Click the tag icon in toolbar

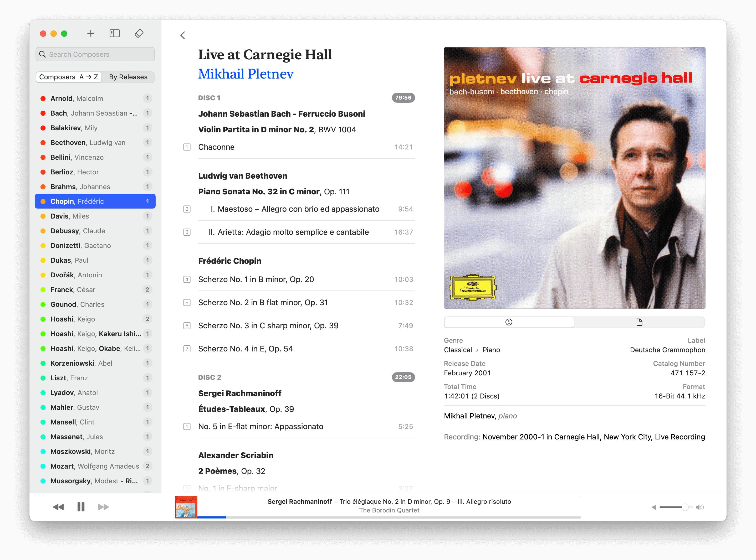click(x=139, y=33)
